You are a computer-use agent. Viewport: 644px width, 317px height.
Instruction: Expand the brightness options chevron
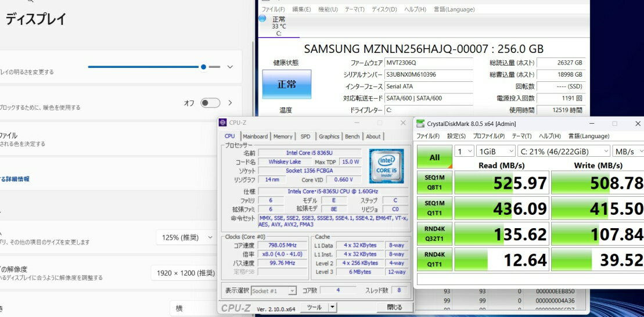(x=230, y=67)
